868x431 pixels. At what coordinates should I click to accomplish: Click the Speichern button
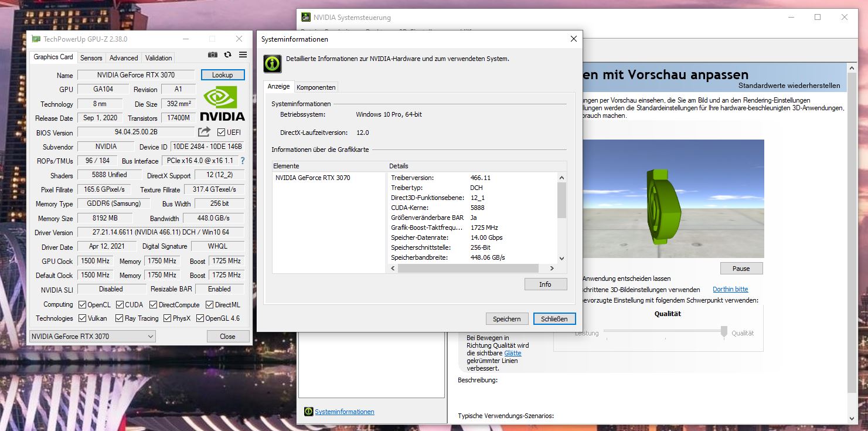(x=507, y=318)
